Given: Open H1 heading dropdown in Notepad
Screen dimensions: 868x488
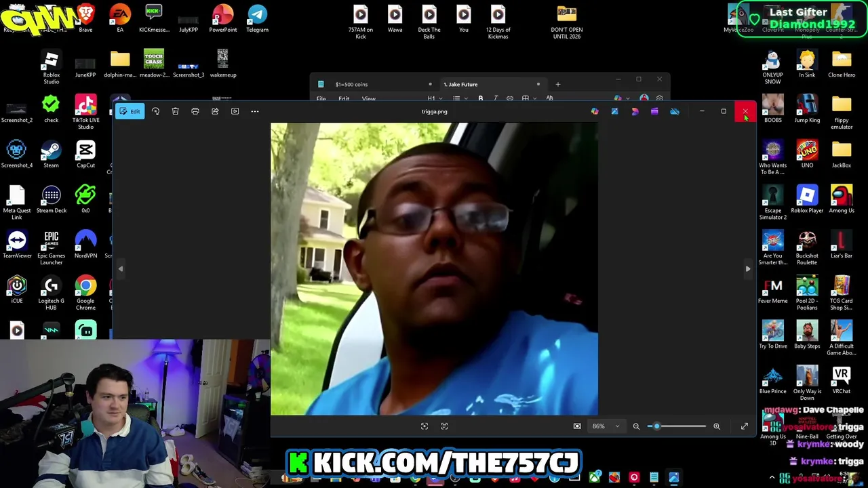Looking at the screenshot, I should [x=434, y=99].
